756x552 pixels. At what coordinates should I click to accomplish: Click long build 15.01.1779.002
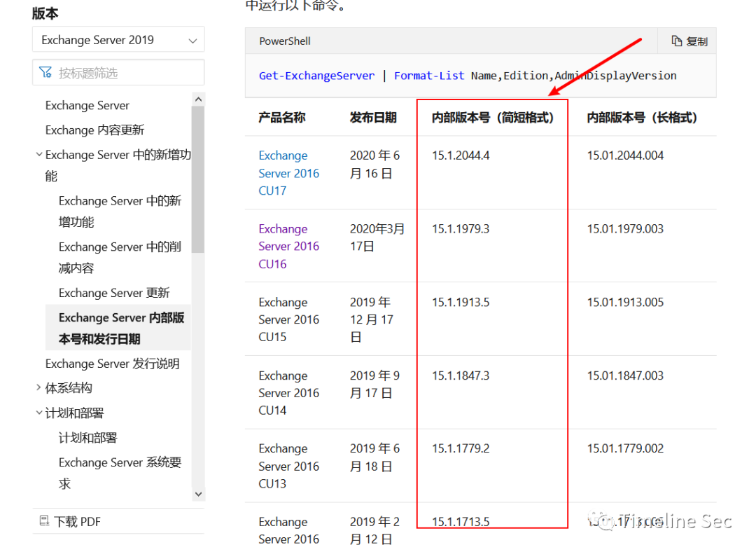tap(625, 448)
